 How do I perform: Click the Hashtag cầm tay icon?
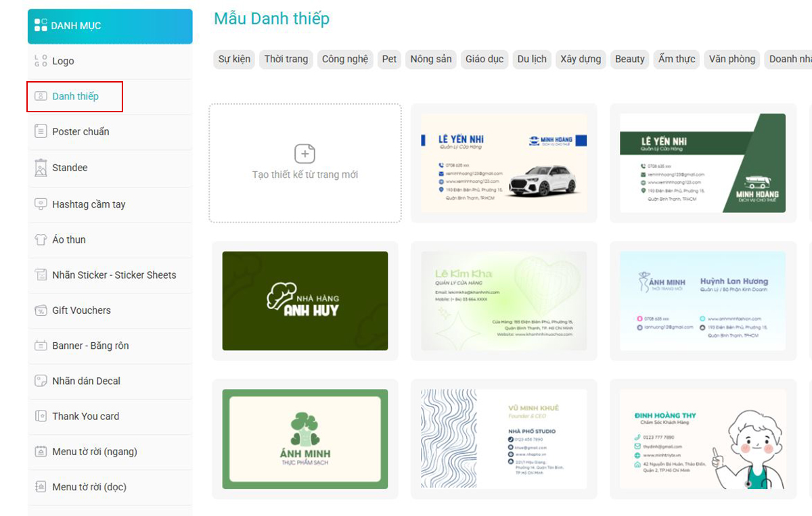tap(41, 204)
